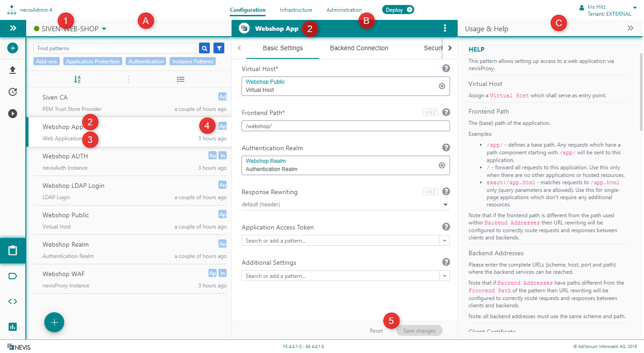Click the help icon next to Virtual Host
Viewport: 644px width, 353px height.
(x=446, y=68)
